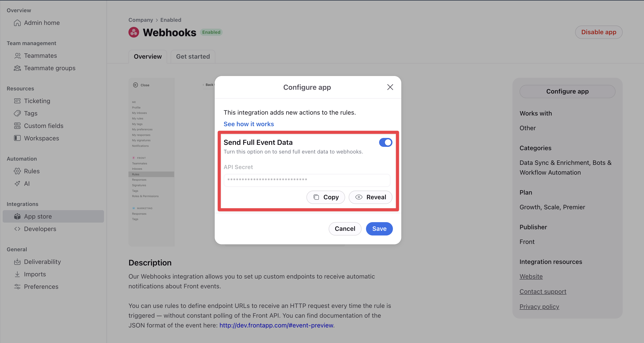Go to Company in the breadcrumb
The height and width of the screenshot is (343, 644).
point(140,20)
